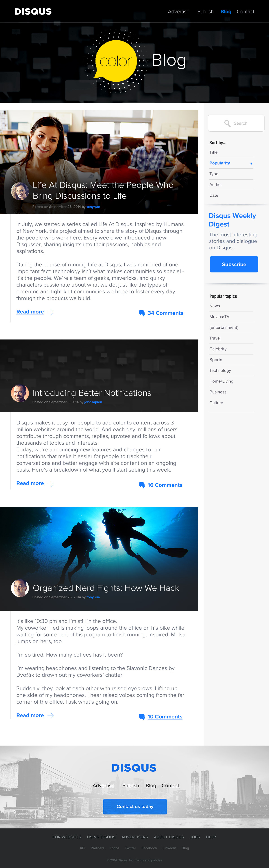Click Read more under Organized Nerd Fights post
The image size is (269, 868).
[30, 715]
